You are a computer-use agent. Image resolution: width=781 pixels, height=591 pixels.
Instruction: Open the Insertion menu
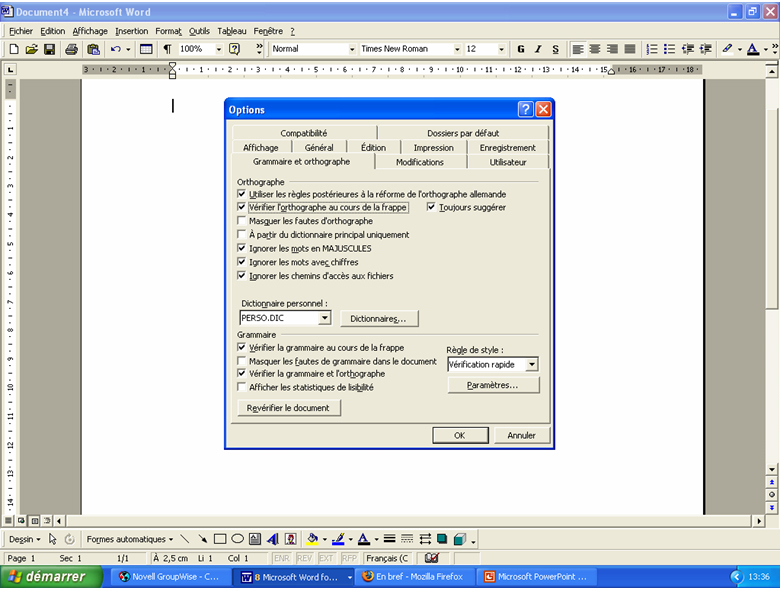point(131,31)
